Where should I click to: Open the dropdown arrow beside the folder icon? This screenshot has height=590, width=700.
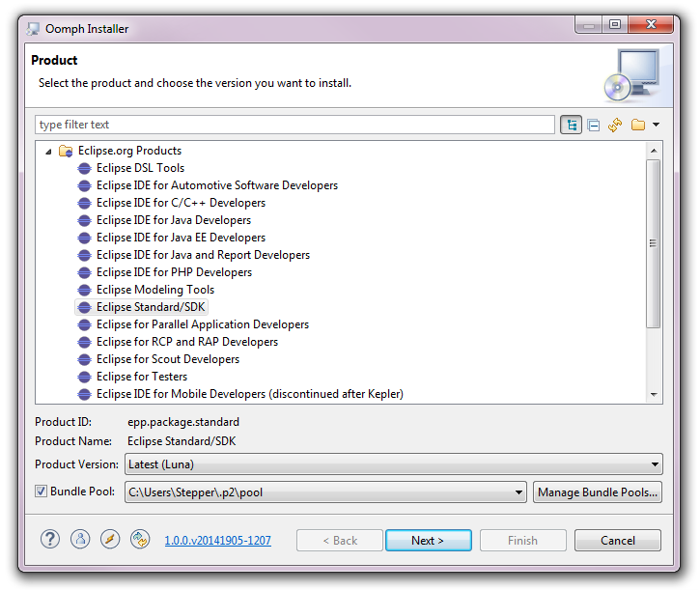click(x=656, y=125)
